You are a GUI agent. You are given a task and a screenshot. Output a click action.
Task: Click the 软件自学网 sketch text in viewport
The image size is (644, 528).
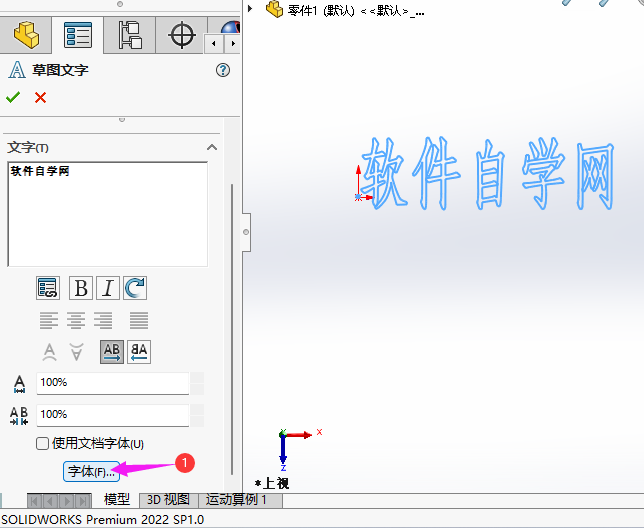point(487,174)
